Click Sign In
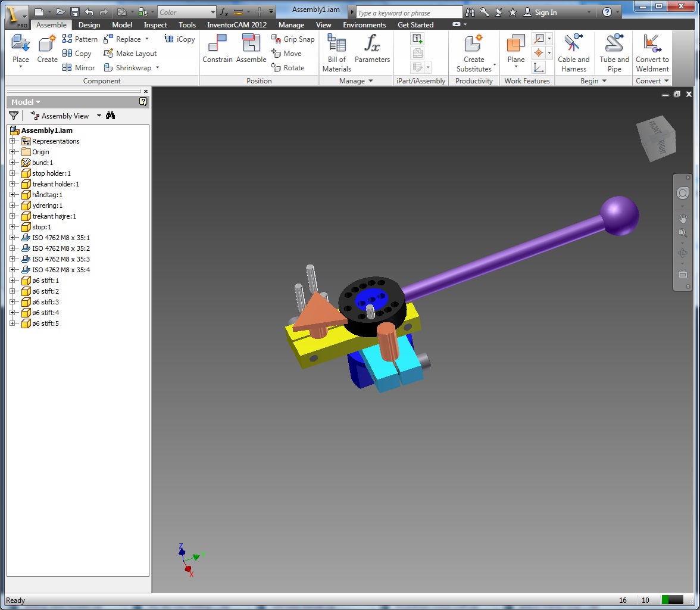 [540, 12]
